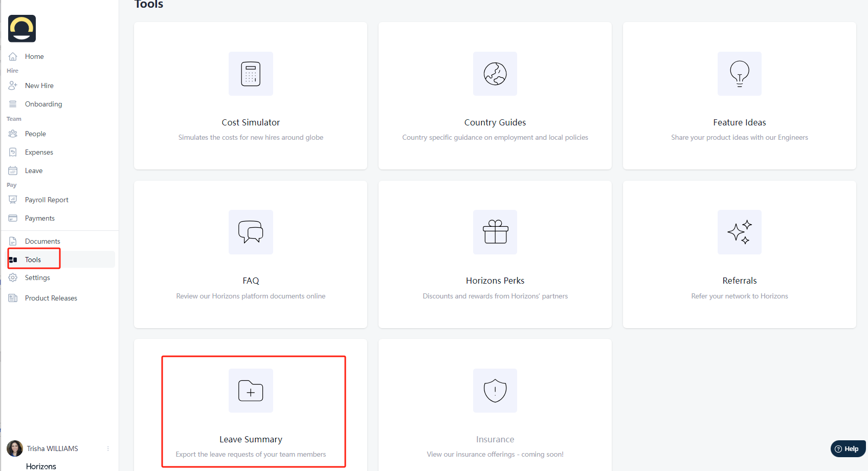The width and height of the screenshot is (868, 471).
Task: Open user options menu beside Trisha WILLIAMS
Action: pyautogui.click(x=108, y=448)
